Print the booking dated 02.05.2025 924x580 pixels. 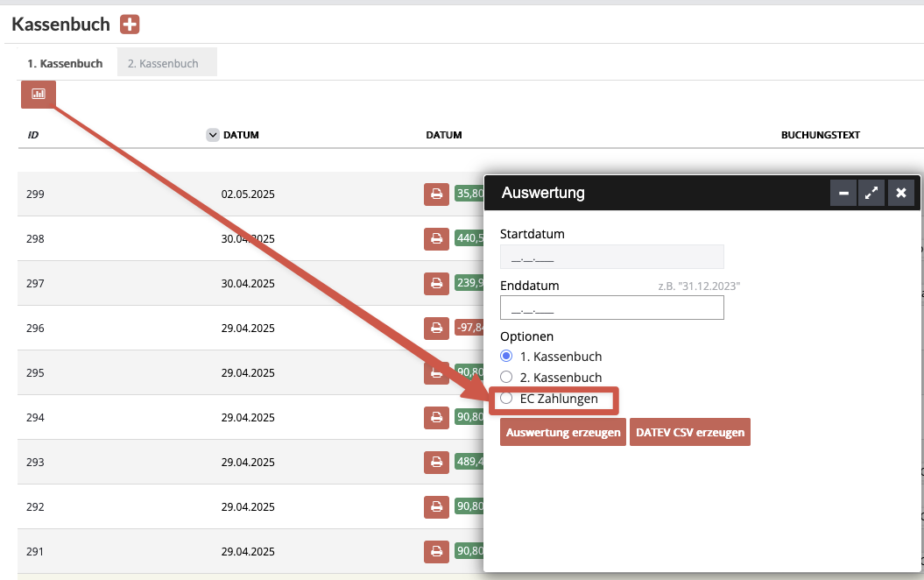436,194
